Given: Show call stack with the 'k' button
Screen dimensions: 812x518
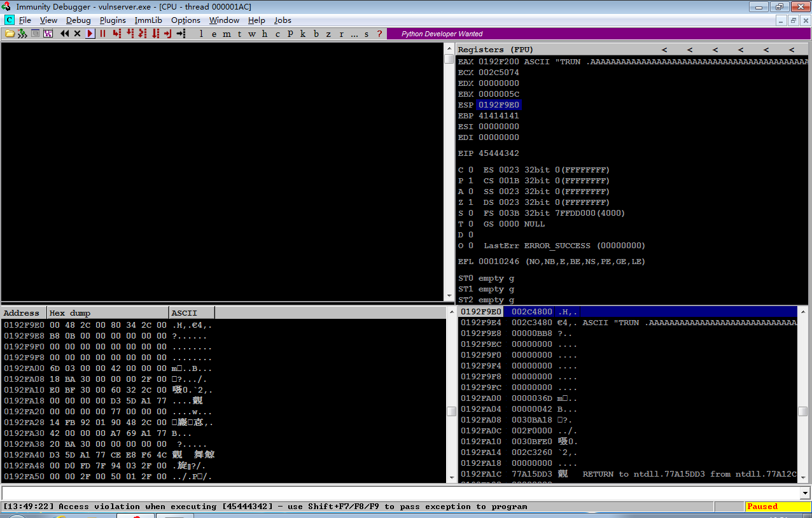Looking at the screenshot, I should point(303,34).
